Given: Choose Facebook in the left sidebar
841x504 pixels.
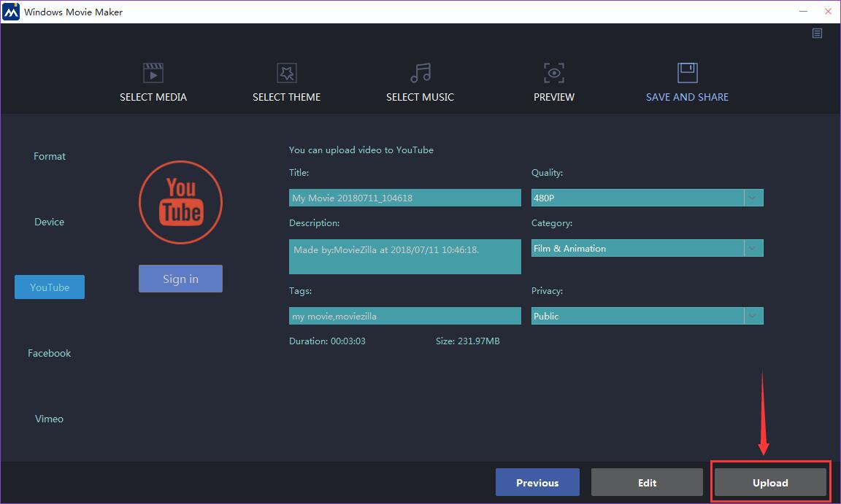Looking at the screenshot, I should click(50, 353).
